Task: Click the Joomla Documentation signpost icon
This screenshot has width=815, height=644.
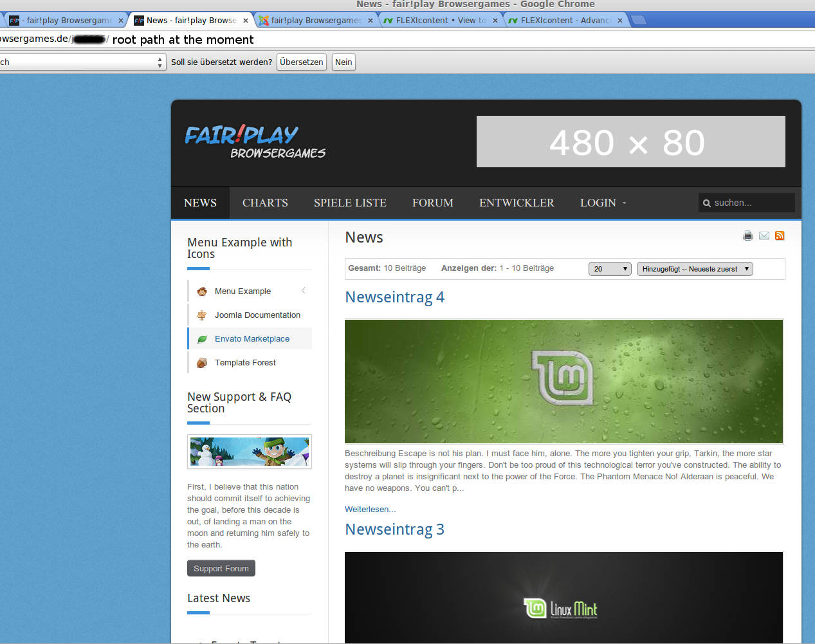Action: tap(202, 315)
